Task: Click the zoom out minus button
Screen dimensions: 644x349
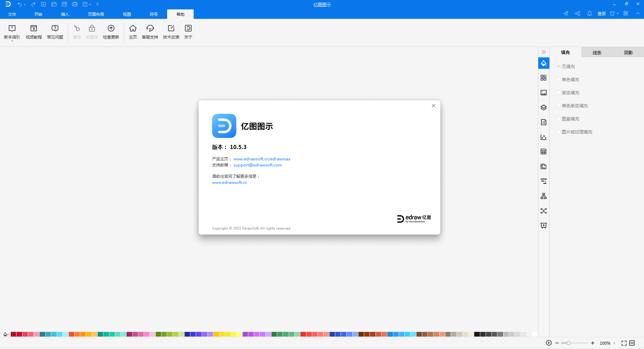Action: pos(557,343)
